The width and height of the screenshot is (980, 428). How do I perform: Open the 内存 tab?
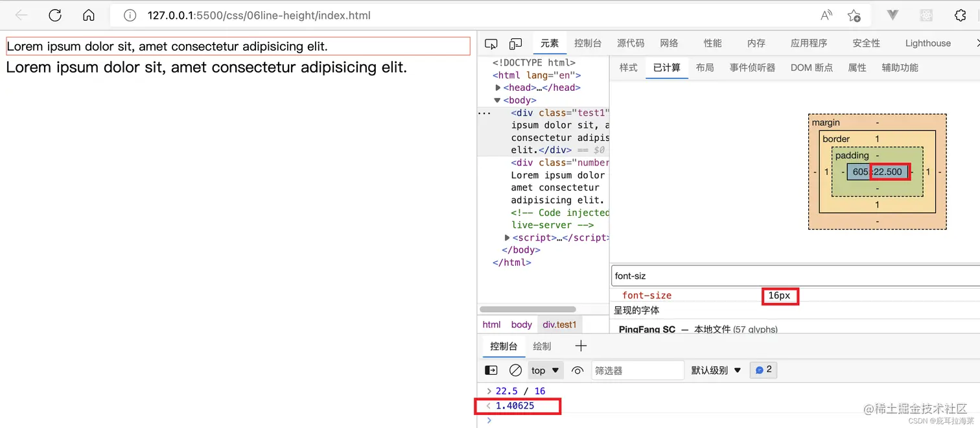pos(756,43)
